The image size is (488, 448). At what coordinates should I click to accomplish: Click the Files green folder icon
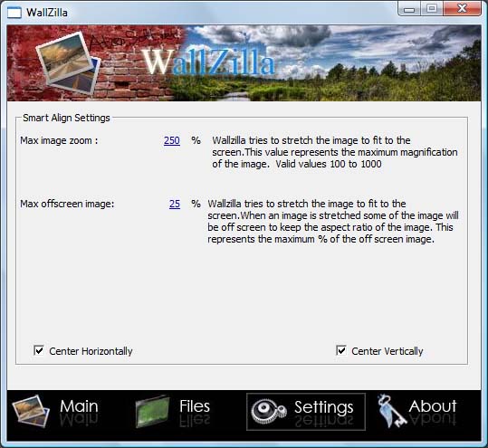pos(152,411)
